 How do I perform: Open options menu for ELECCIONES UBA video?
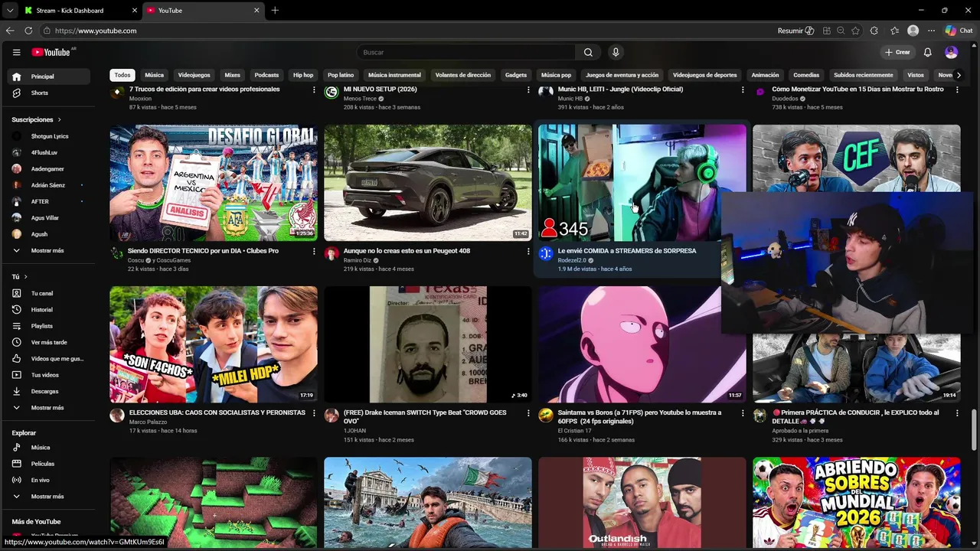(x=313, y=412)
